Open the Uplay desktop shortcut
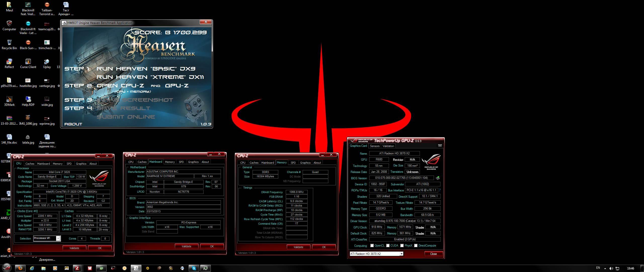The height and width of the screenshot is (272, 644). (x=47, y=63)
